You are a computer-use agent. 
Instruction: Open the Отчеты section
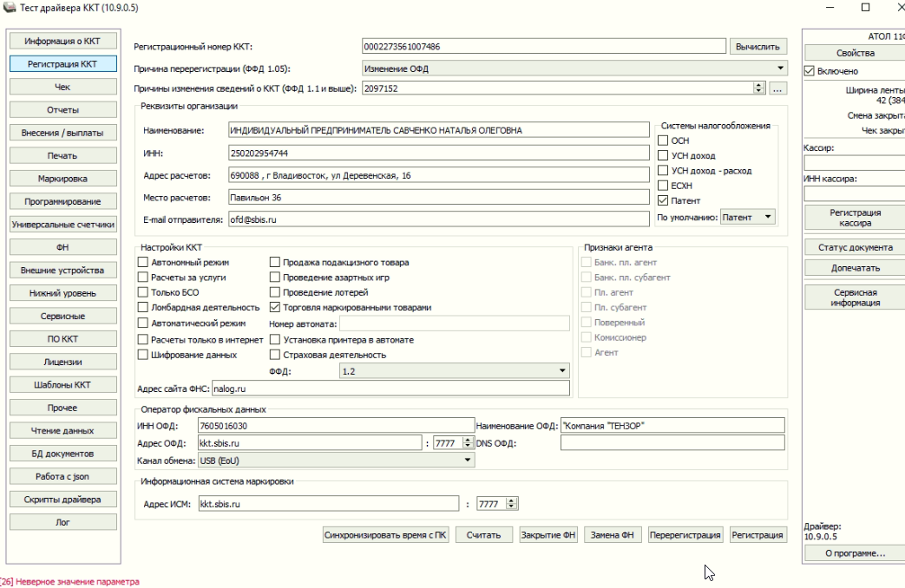62,109
